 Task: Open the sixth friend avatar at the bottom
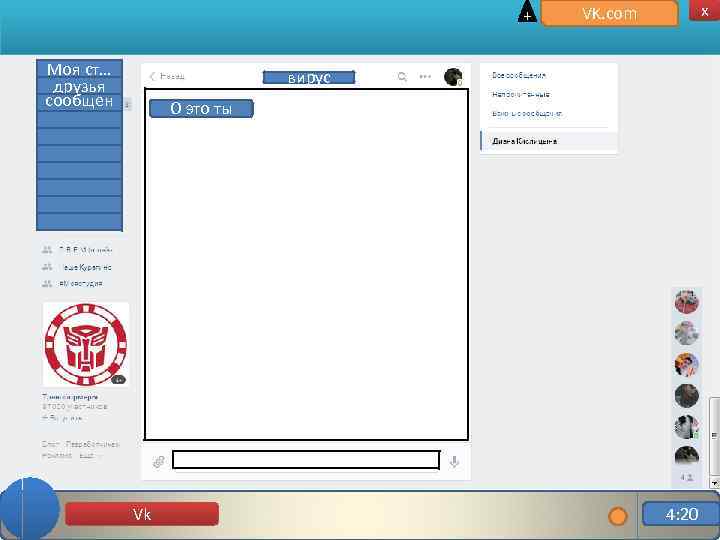click(686, 456)
